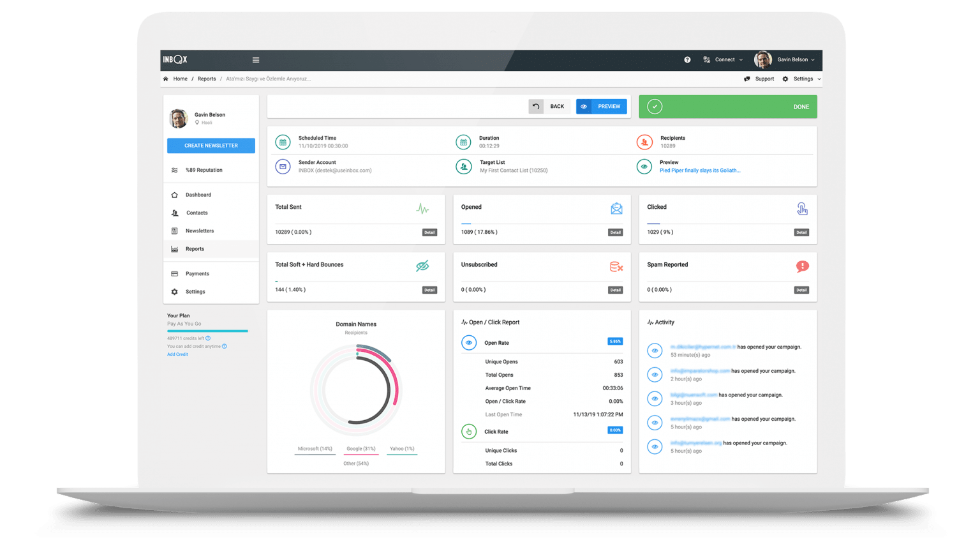Screen dimensions: 980x544
Task: Click the Total Sent pulse icon
Action: click(422, 209)
